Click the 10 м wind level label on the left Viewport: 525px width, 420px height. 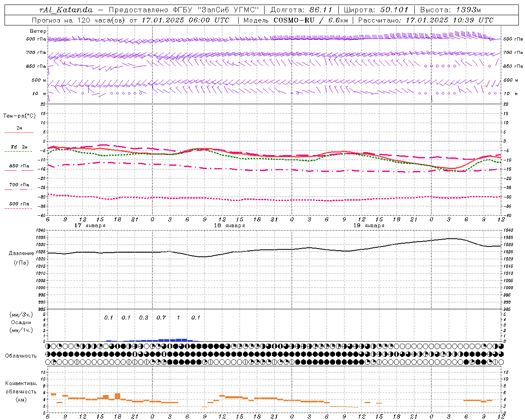(x=39, y=94)
